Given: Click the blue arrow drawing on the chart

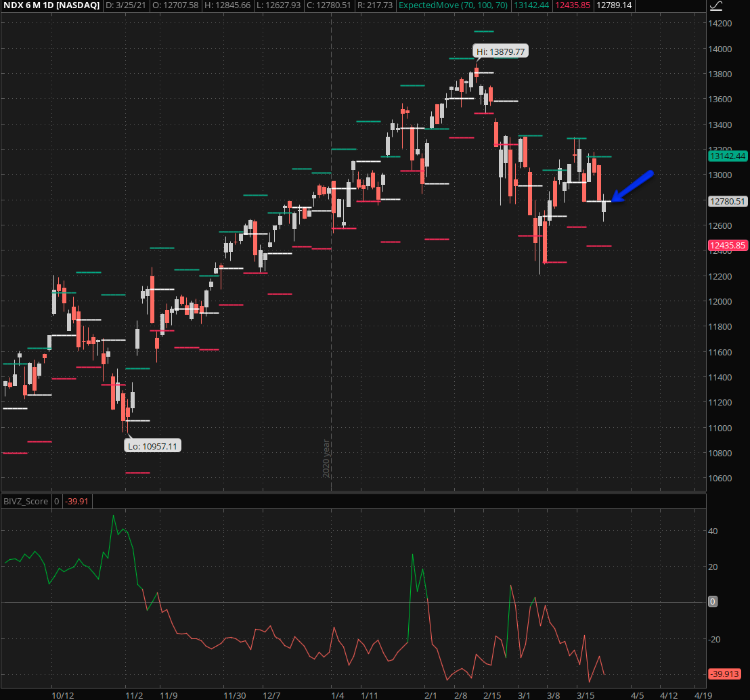Looking at the screenshot, I should click(632, 186).
